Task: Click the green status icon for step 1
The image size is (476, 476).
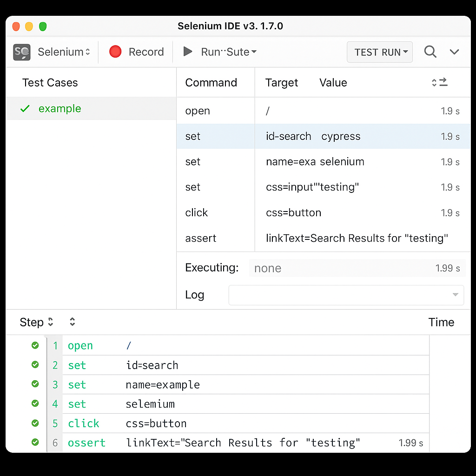Action: pos(35,345)
